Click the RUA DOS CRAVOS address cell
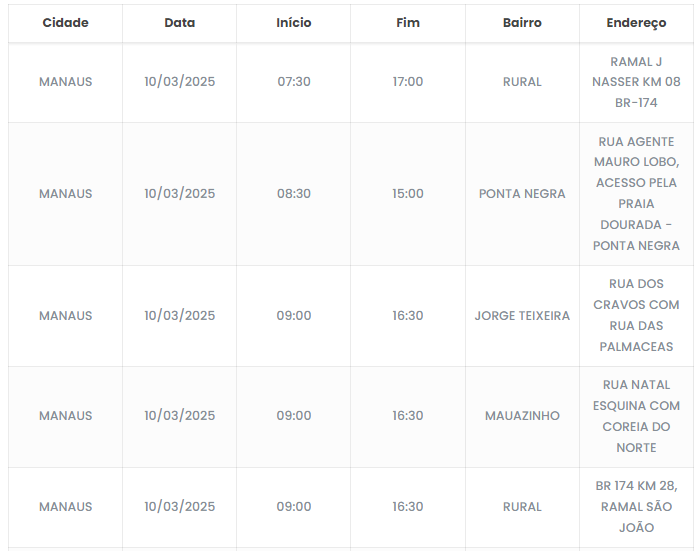This screenshot has height=551, width=696. [636, 316]
